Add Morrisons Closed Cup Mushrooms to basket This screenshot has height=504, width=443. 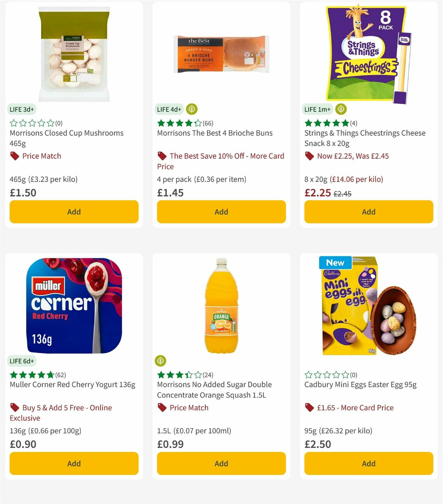[74, 212]
